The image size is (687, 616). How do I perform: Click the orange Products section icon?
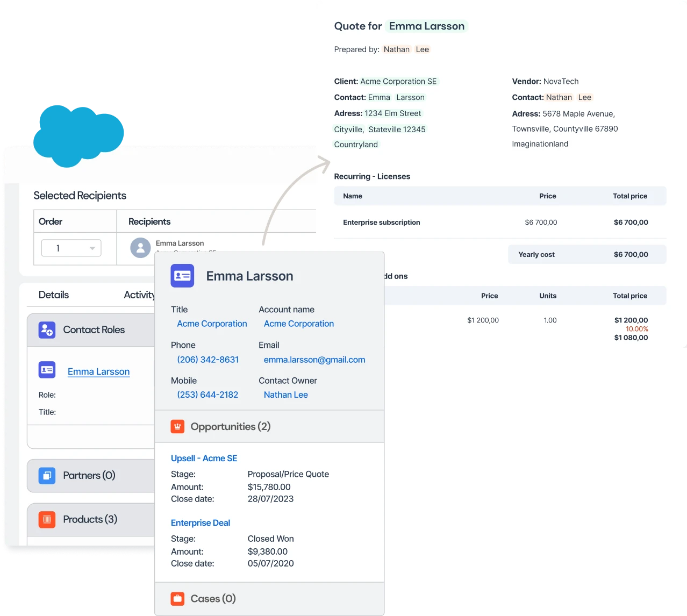[47, 519]
